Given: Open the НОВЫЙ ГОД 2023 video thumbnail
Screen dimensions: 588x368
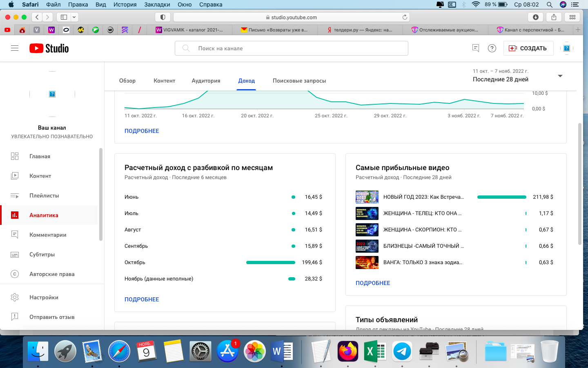Looking at the screenshot, I should coord(367,197).
